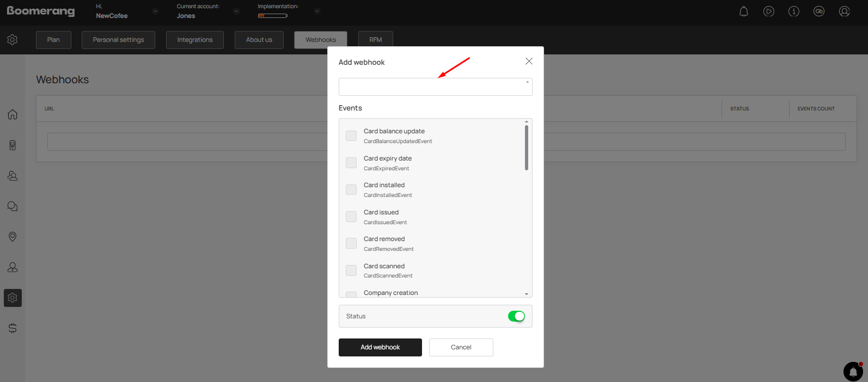Click the notifications bell icon in top bar

coord(743,11)
